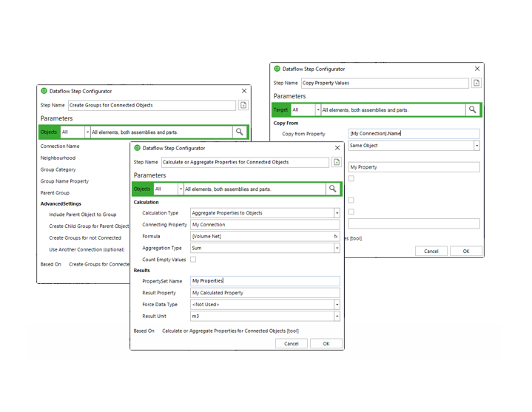Click the green Objects label in Create Groups window

[x=49, y=132]
